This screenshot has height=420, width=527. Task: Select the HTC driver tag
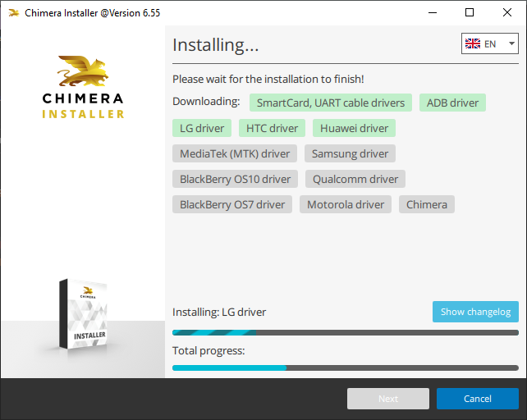click(x=272, y=128)
